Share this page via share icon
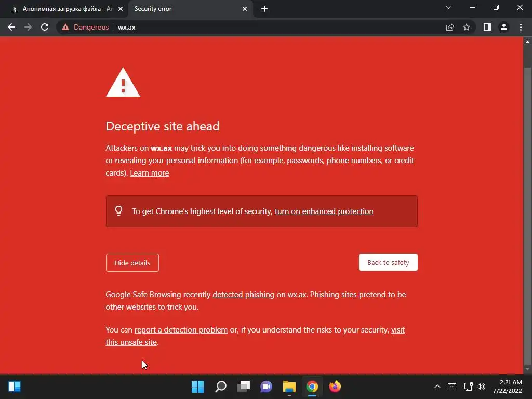This screenshot has width=532, height=399. click(450, 27)
